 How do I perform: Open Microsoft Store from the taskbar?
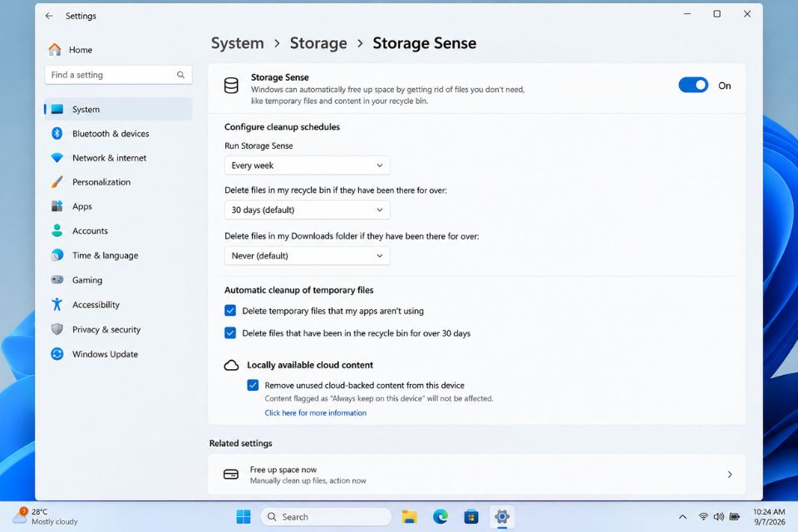[471, 517]
